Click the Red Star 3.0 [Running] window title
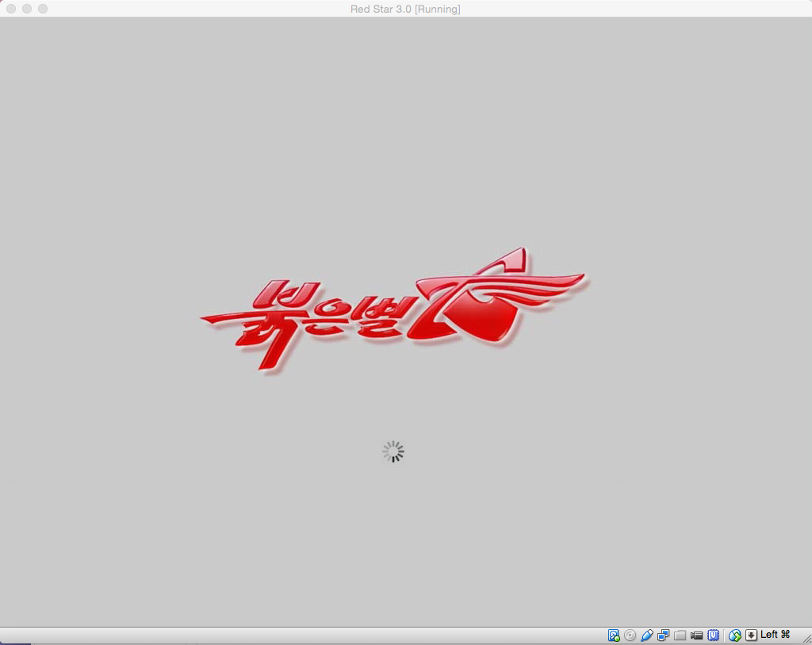Screen dimensions: 812x645 pyautogui.click(x=405, y=9)
